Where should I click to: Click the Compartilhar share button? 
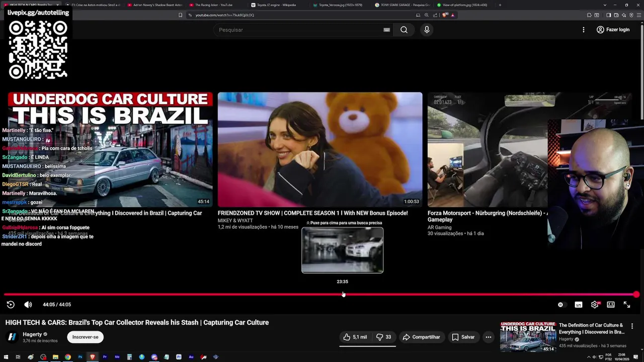point(421,337)
